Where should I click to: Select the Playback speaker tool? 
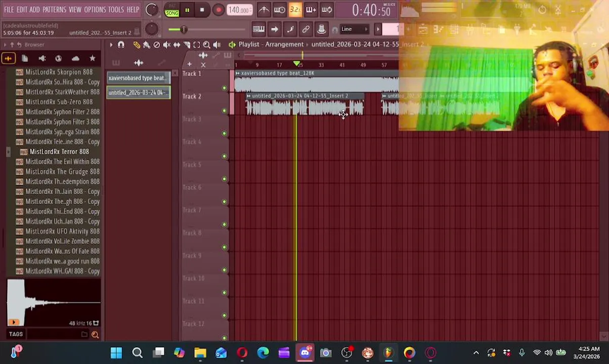[216, 45]
